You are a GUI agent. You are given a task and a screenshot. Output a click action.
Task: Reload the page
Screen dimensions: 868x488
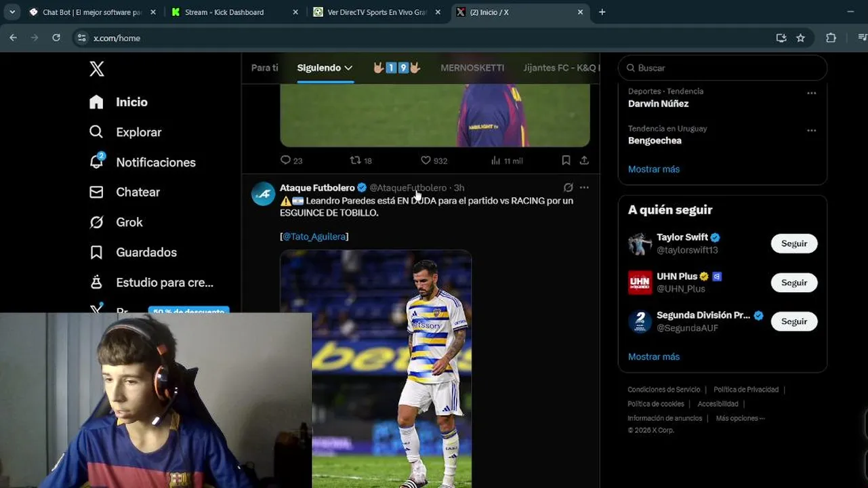click(56, 38)
